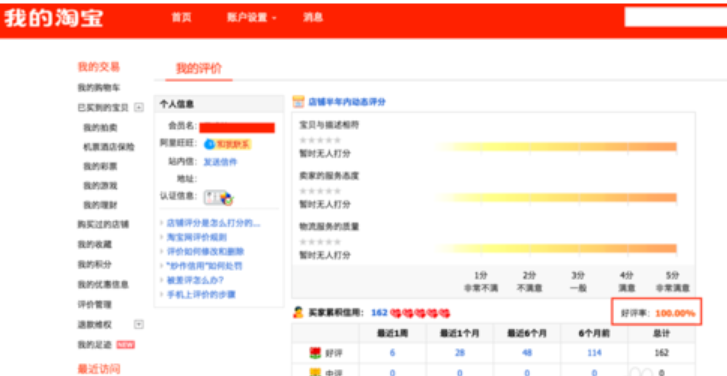Open 机票酒店保险 sidebar item
The image size is (727, 376).
[x=109, y=147]
